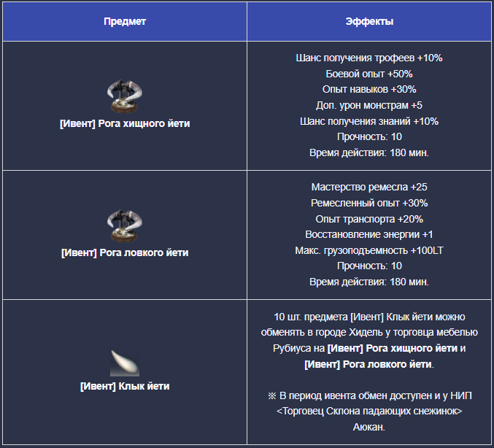The width and height of the screenshot is (494, 448).
Task: Click the item name under the second horn icon
Action: pos(125,252)
